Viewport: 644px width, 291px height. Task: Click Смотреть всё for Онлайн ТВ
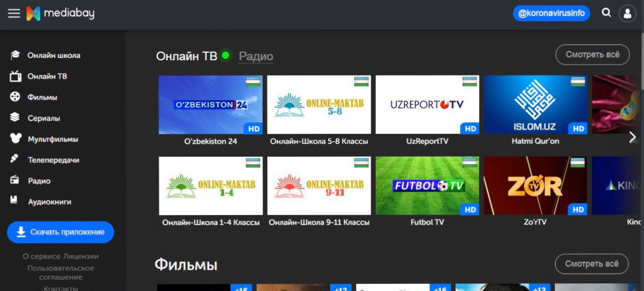click(x=592, y=55)
